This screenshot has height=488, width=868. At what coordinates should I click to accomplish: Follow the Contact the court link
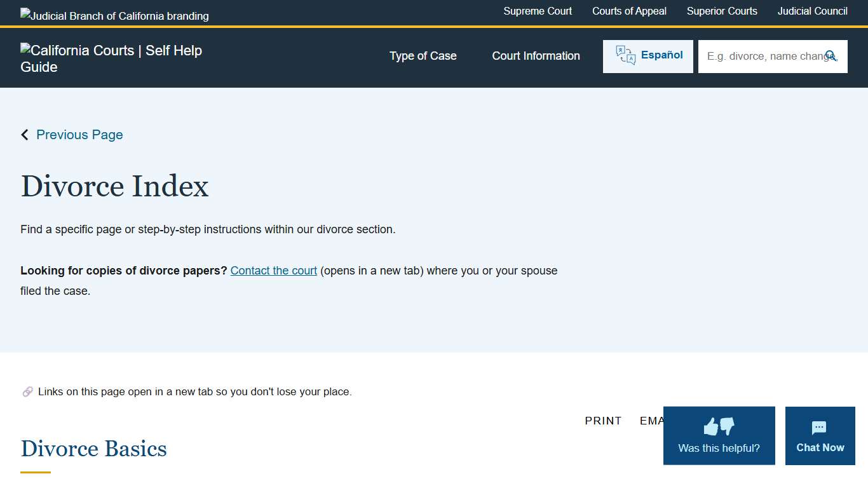[273, 271]
